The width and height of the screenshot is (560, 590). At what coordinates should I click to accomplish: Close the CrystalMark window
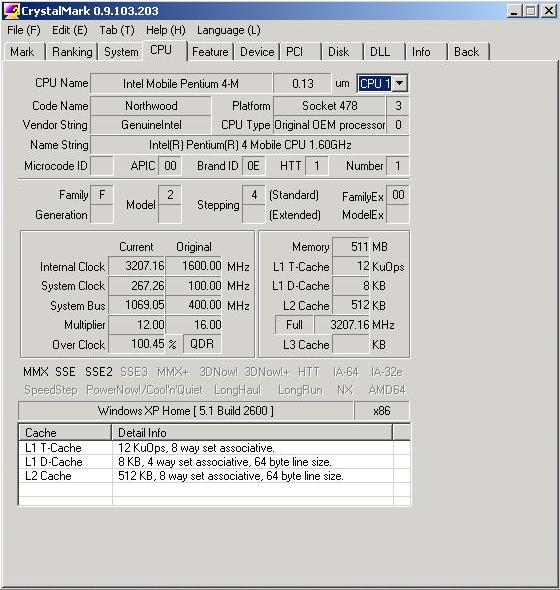pyautogui.click(x=549, y=11)
